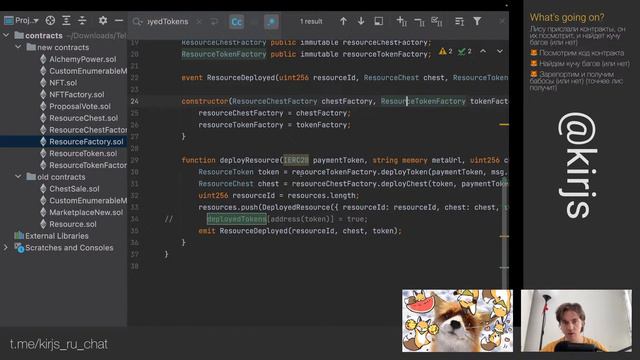Image resolution: width=640 pixels, height=360 pixels.
Task: Jump to previous highlighted problem chevron
Action: [483, 51]
